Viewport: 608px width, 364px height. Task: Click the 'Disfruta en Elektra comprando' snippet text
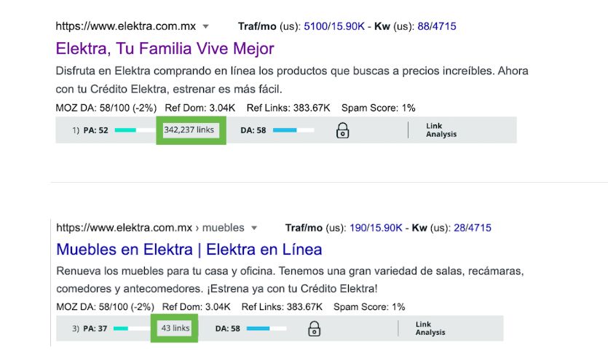(x=292, y=80)
